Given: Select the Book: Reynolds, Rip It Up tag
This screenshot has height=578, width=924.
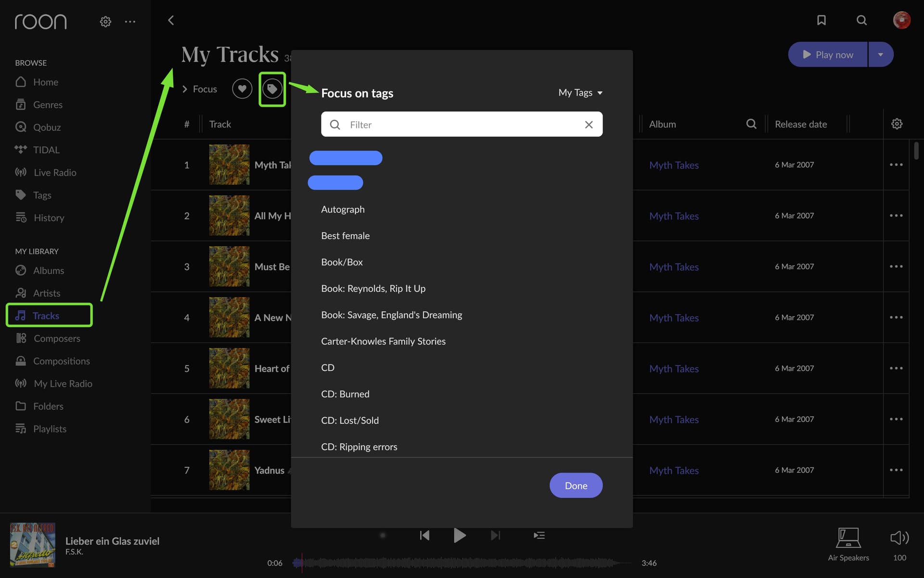Looking at the screenshot, I should 373,289.
